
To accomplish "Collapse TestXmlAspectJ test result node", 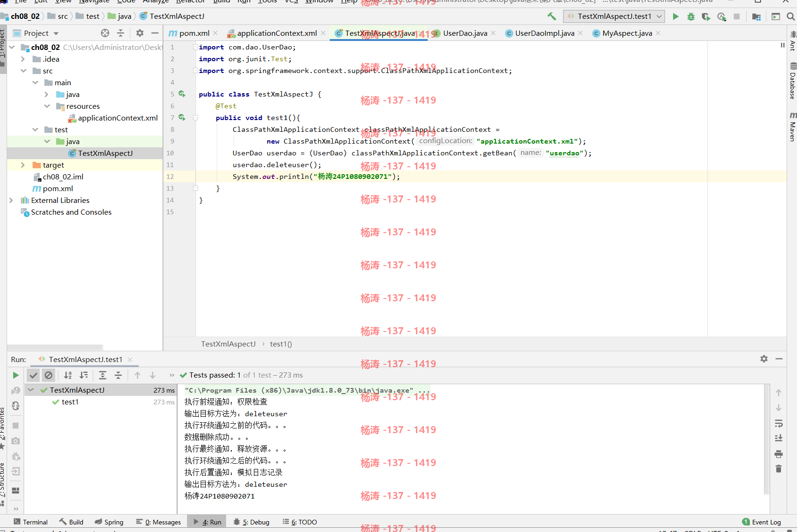I will 31,390.
